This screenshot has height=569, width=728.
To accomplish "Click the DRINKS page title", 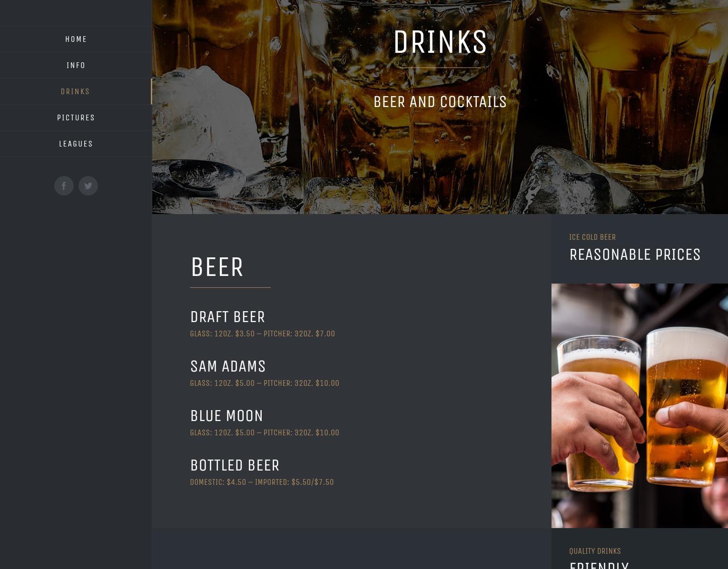I will click(440, 42).
